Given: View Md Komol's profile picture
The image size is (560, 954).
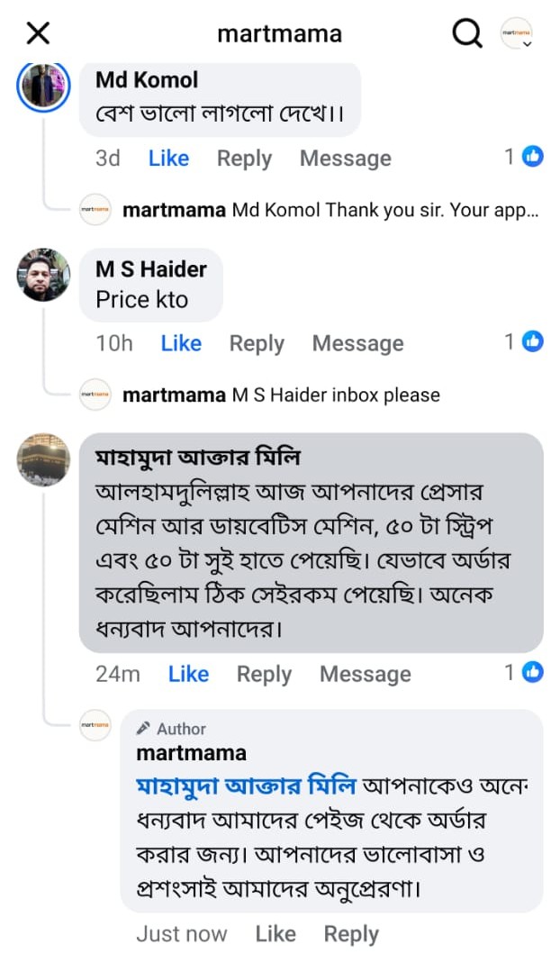Looking at the screenshot, I should tap(44, 87).
